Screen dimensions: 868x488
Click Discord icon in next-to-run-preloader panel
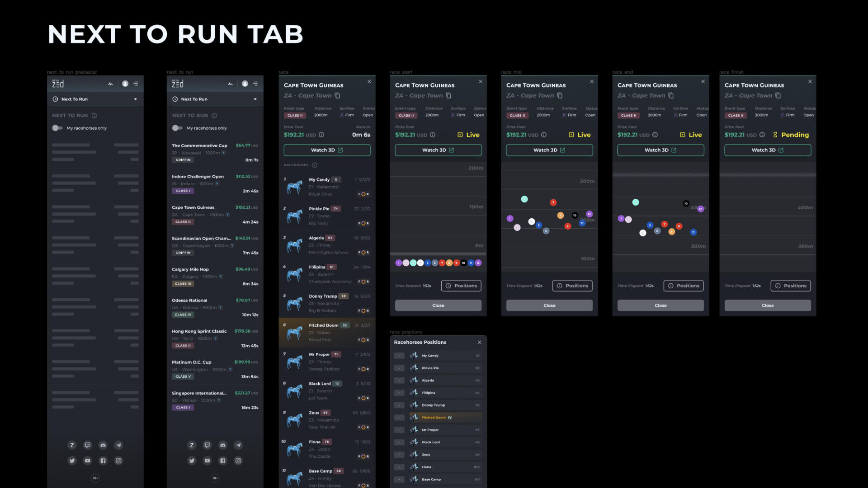[103, 445]
